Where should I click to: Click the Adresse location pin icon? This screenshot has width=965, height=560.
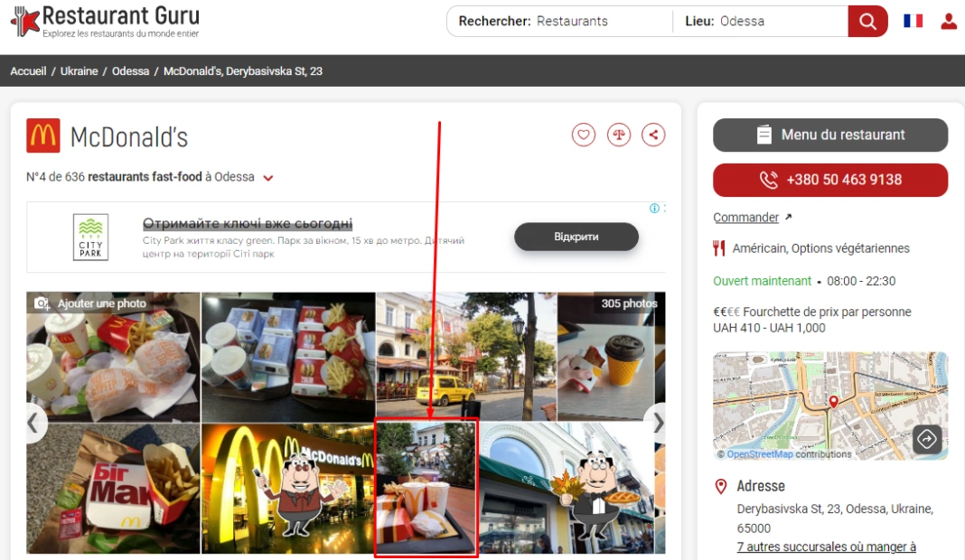pos(721,486)
